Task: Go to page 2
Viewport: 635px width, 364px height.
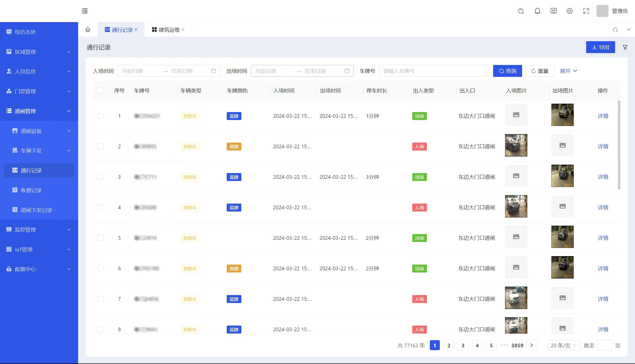Action: (449, 345)
